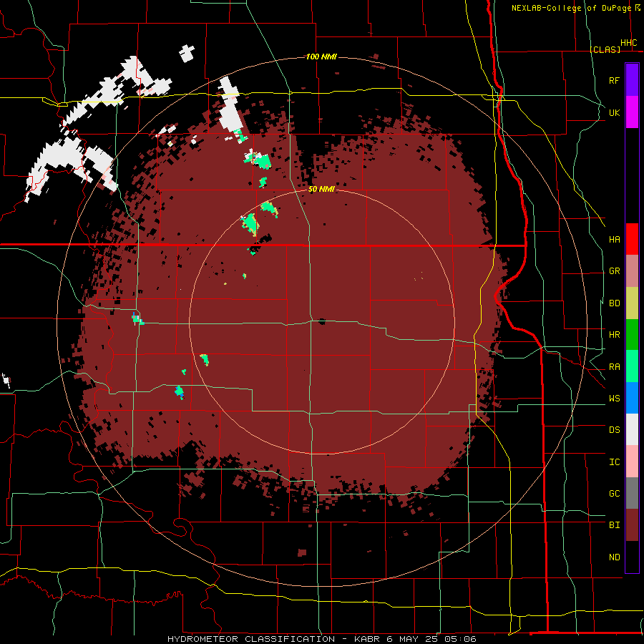Click the WS legend label
The width and height of the screenshot is (644, 644).
tap(615, 399)
